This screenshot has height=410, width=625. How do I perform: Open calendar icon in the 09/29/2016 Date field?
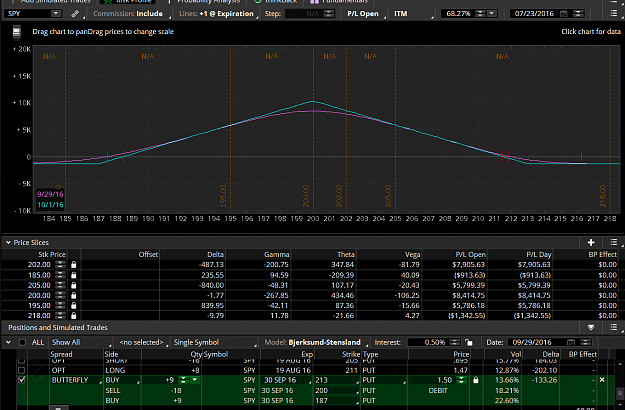[x=571, y=342]
